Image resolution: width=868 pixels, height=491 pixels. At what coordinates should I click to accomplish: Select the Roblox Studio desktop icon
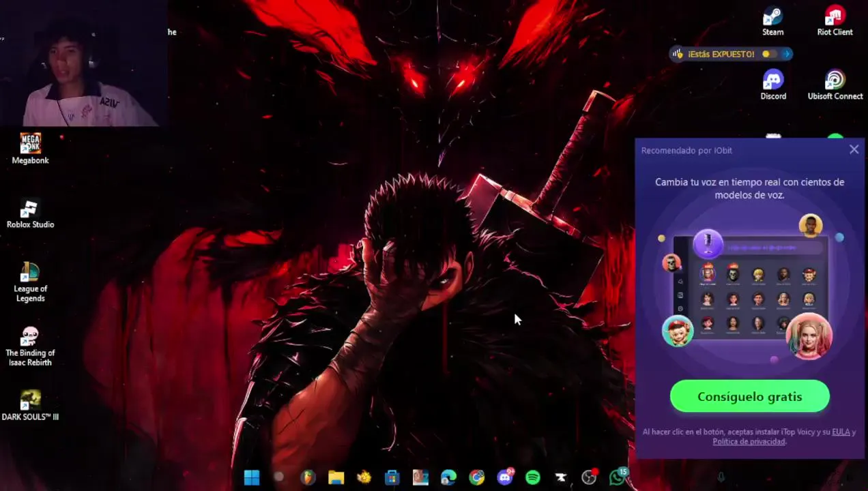[30, 213]
